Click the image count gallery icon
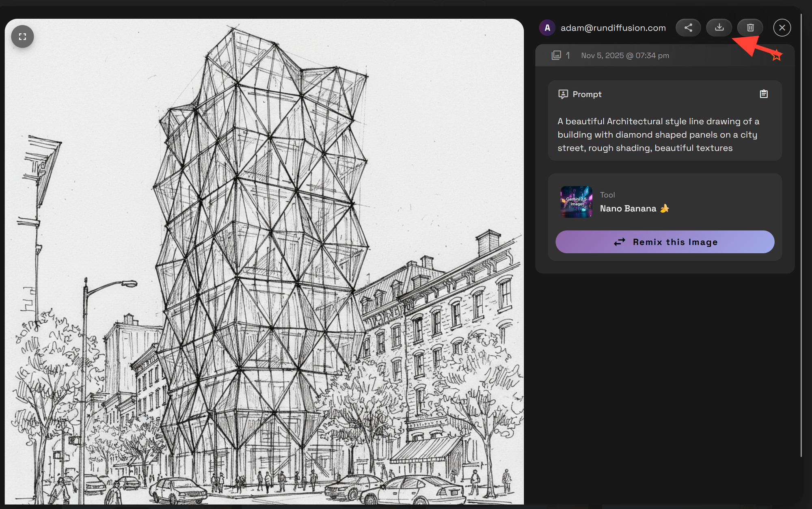Screen dimensions: 812x509 (556, 55)
